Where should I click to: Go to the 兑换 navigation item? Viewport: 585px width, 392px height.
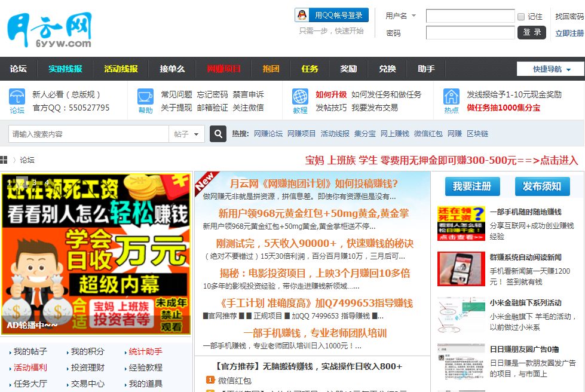pyautogui.click(x=387, y=69)
